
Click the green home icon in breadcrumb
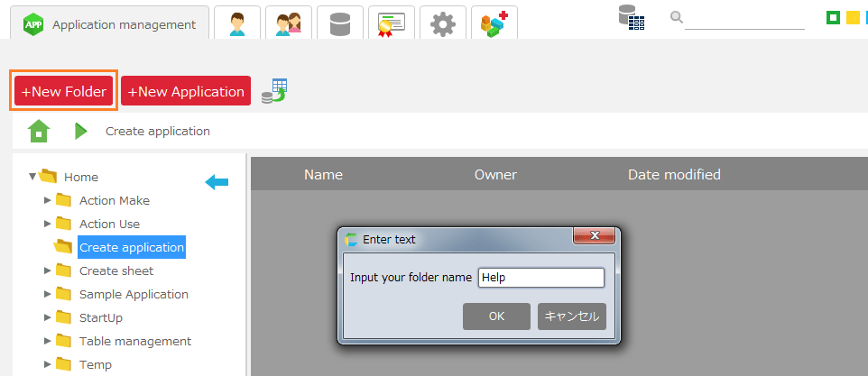tap(39, 131)
